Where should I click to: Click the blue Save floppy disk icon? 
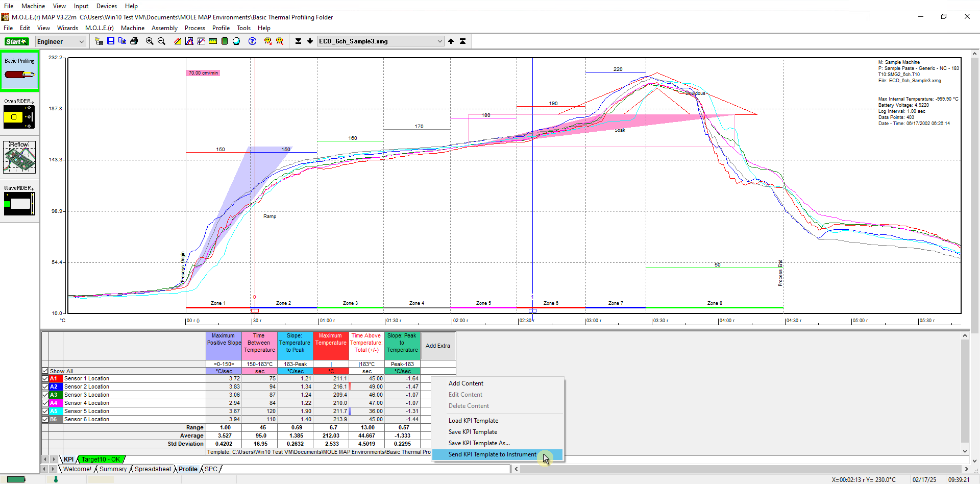tap(111, 41)
